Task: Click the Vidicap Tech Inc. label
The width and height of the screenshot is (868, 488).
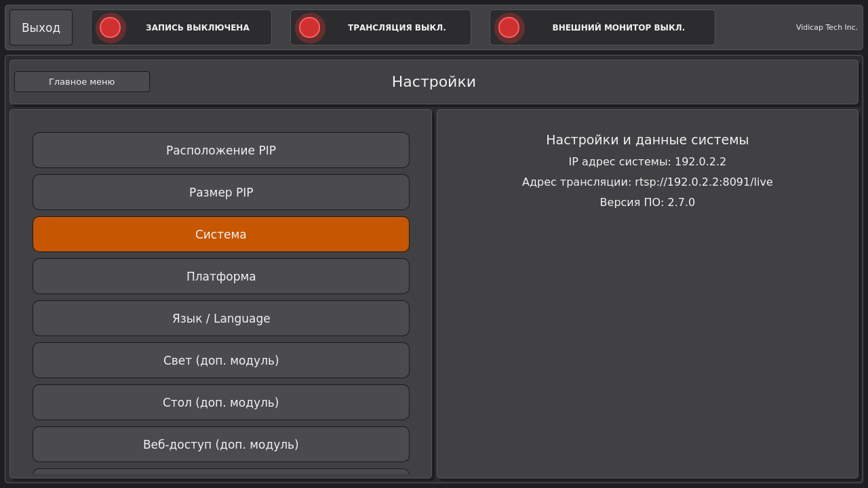Action: 827,28
